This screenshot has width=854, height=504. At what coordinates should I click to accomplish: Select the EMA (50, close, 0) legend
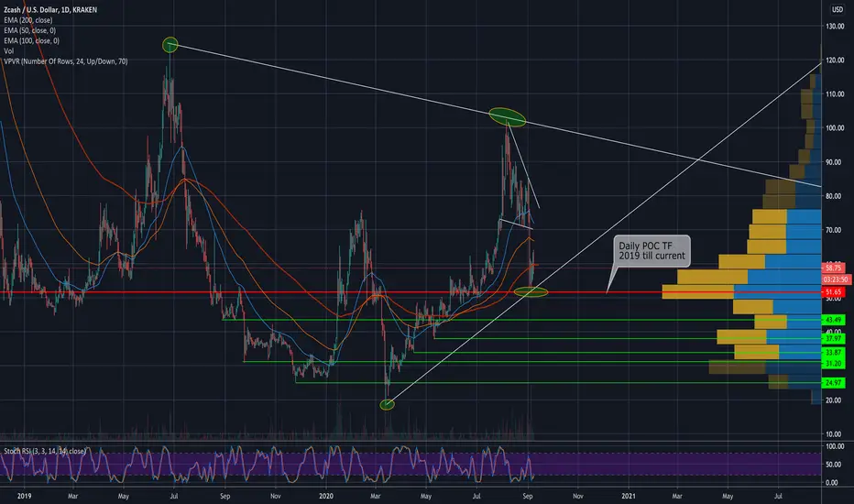point(29,30)
